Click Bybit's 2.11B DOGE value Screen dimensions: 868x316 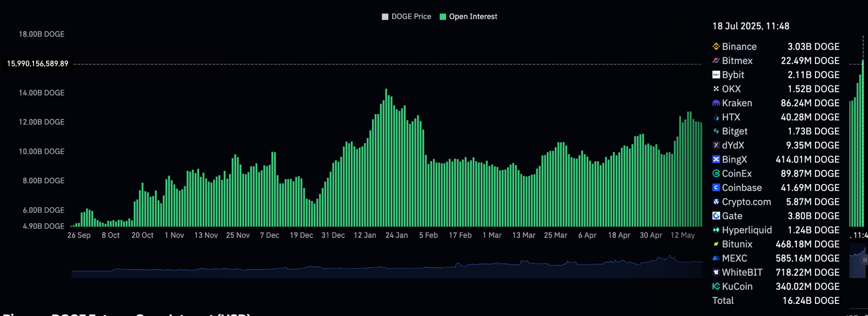click(814, 75)
